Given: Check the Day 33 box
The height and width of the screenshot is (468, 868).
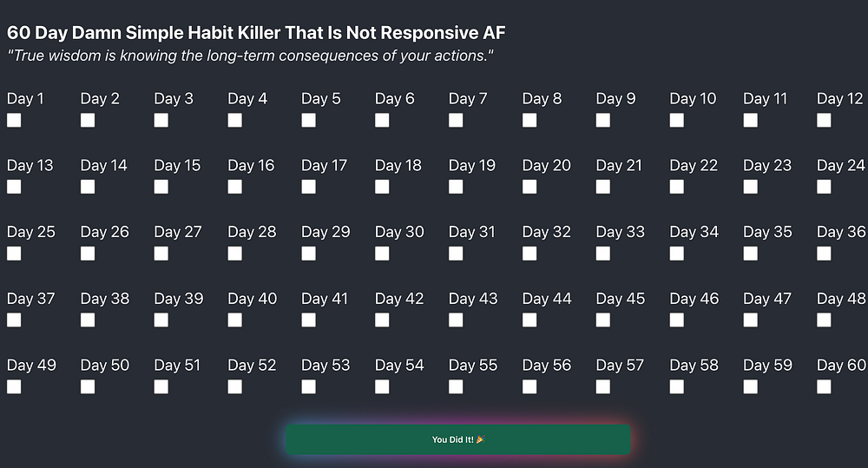Looking at the screenshot, I should coord(603,254).
